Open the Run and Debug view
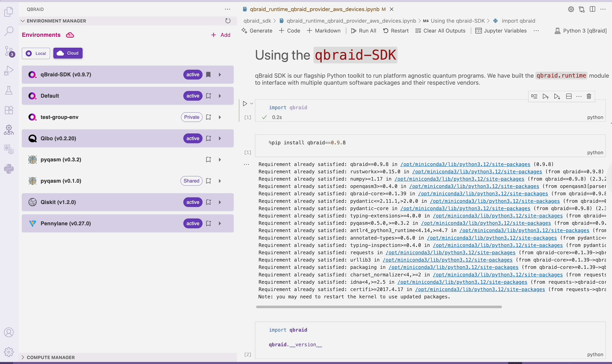 9,71
